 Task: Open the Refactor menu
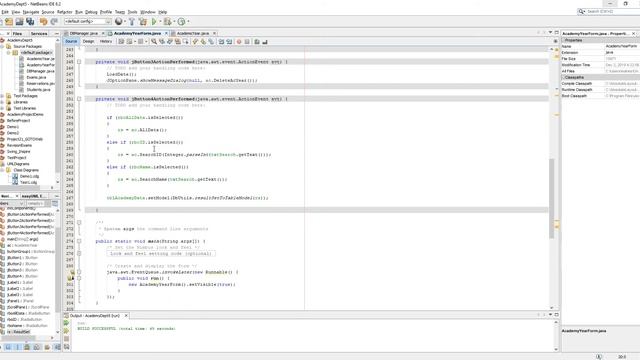pos(64,12)
